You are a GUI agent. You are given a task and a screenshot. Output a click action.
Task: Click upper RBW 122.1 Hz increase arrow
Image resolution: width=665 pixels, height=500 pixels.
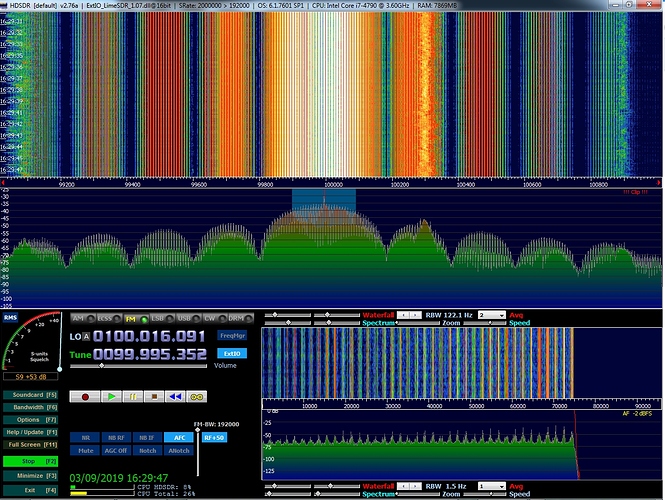point(416,315)
